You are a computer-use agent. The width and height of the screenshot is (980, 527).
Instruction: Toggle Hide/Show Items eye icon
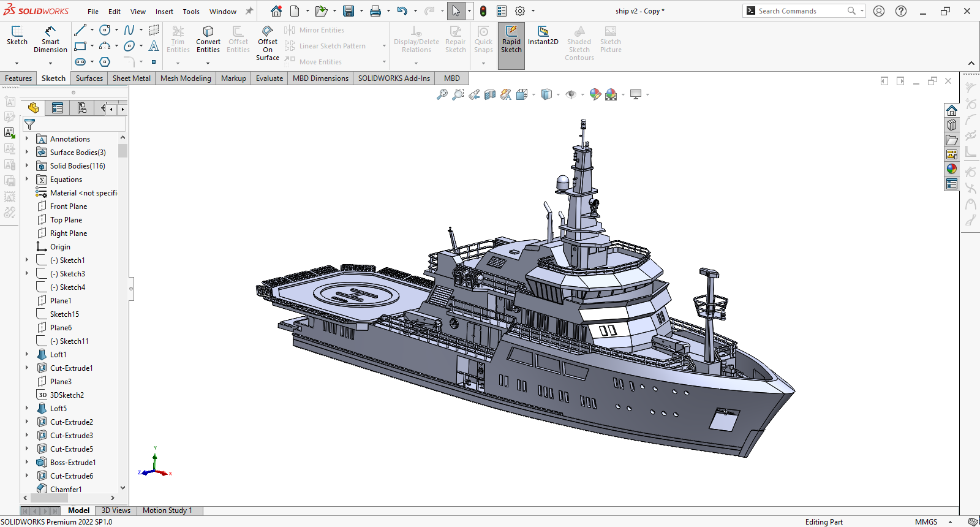(x=571, y=94)
